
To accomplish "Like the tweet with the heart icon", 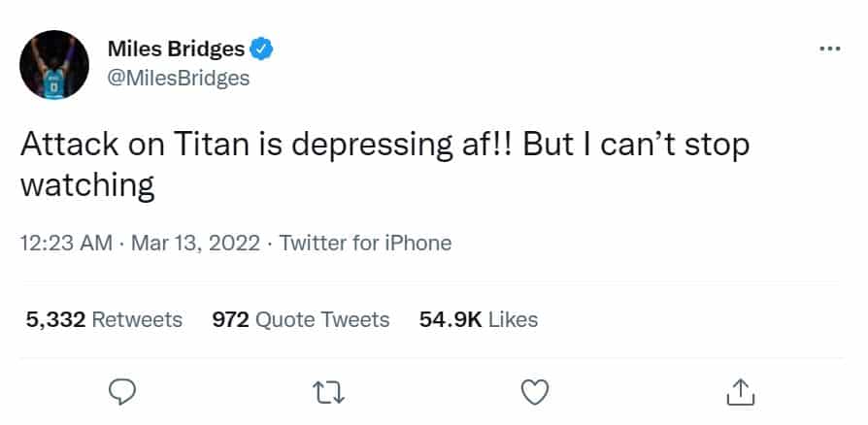I will point(535,391).
